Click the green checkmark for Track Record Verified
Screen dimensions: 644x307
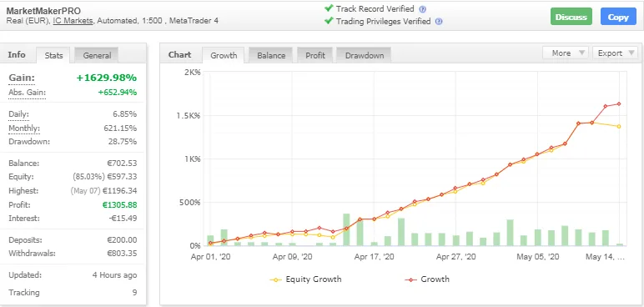point(328,8)
